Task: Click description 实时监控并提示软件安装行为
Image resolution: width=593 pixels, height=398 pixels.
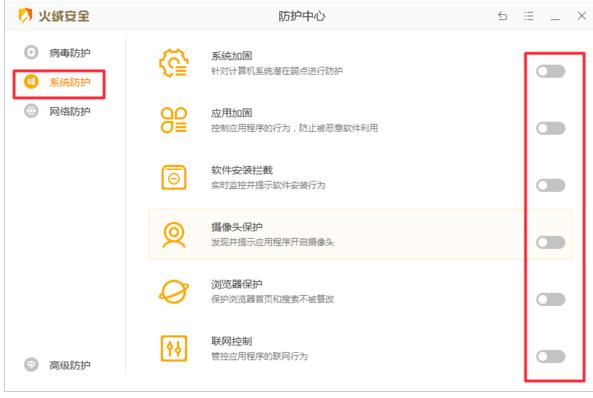Action: [x=268, y=185]
